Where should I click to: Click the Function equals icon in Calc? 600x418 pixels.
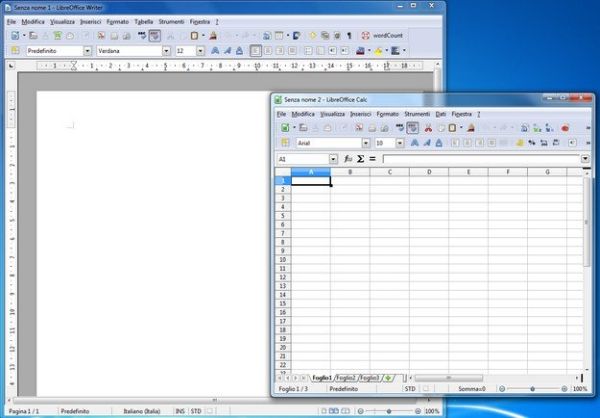click(x=372, y=158)
